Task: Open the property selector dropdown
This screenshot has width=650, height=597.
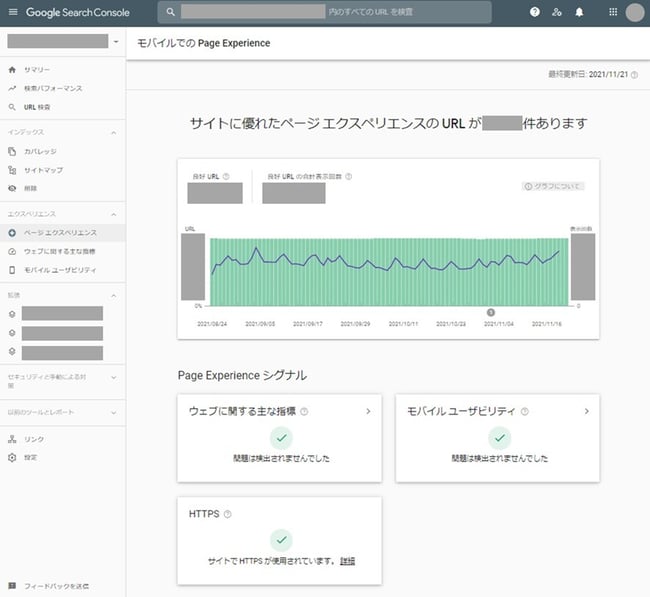Action: (x=116, y=42)
